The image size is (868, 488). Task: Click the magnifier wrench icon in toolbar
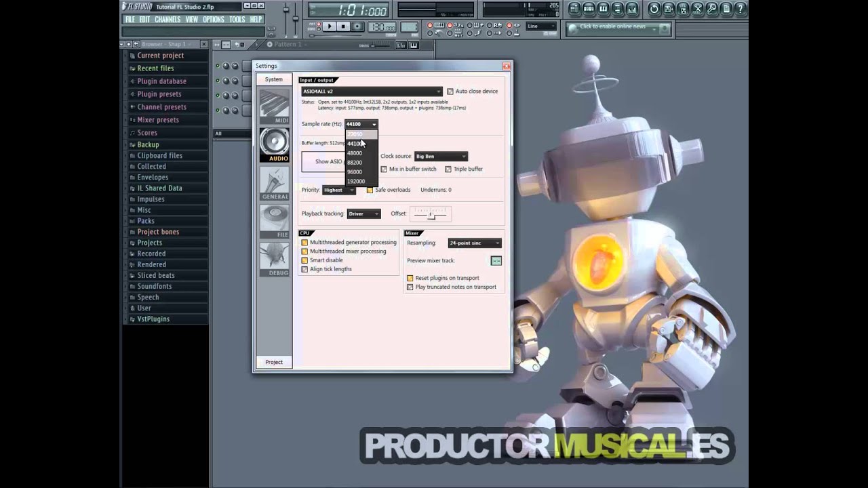pyautogui.click(x=712, y=8)
